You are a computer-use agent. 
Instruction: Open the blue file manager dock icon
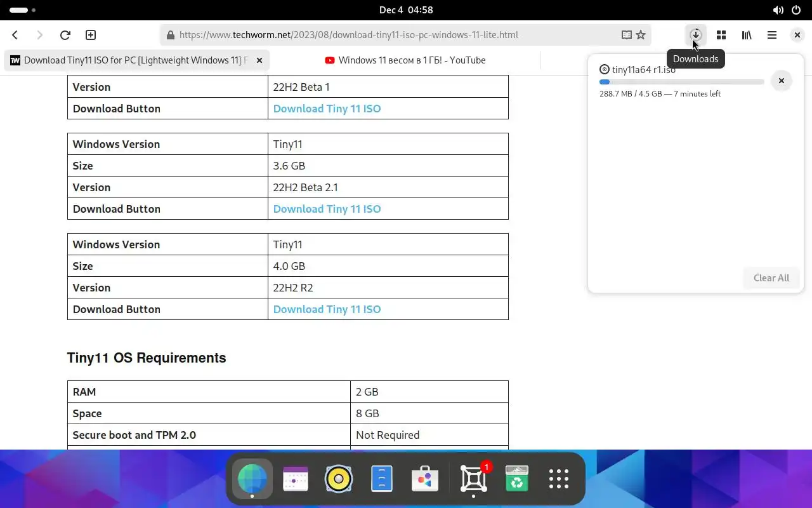coord(382,479)
